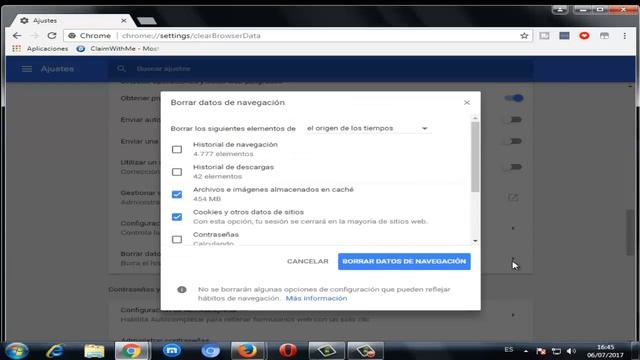Check the Contraseñas checkbox

[177, 239]
